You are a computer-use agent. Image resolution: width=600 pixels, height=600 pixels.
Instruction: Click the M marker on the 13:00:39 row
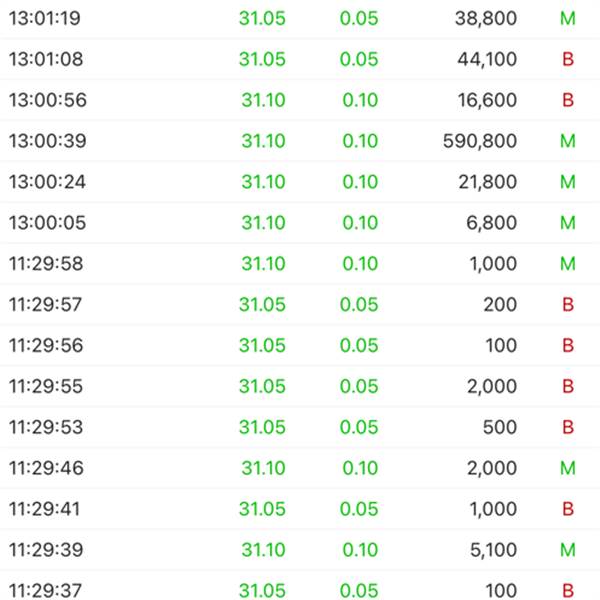568,141
